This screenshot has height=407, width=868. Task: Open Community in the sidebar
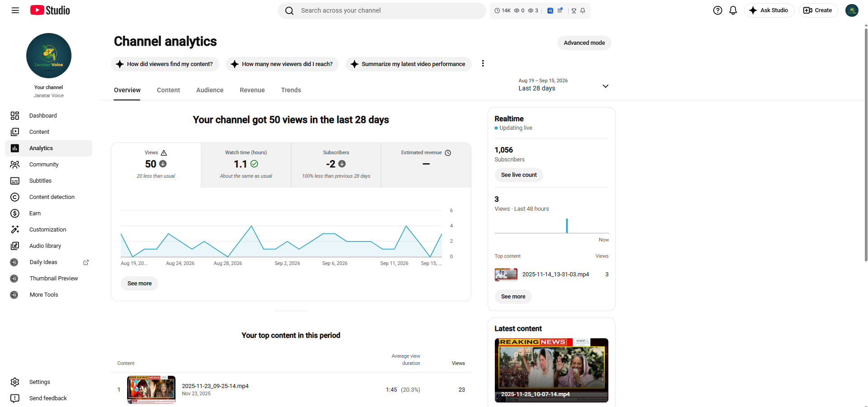[48, 165]
